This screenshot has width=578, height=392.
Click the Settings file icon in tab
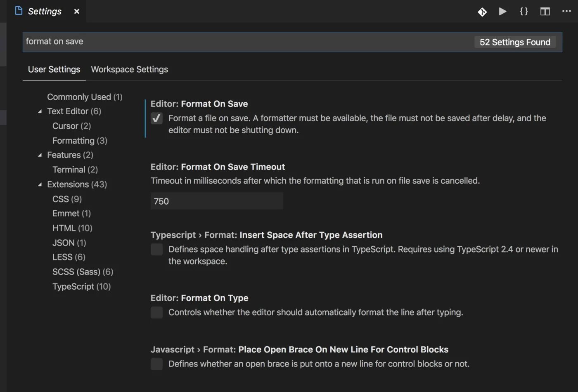click(x=19, y=11)
